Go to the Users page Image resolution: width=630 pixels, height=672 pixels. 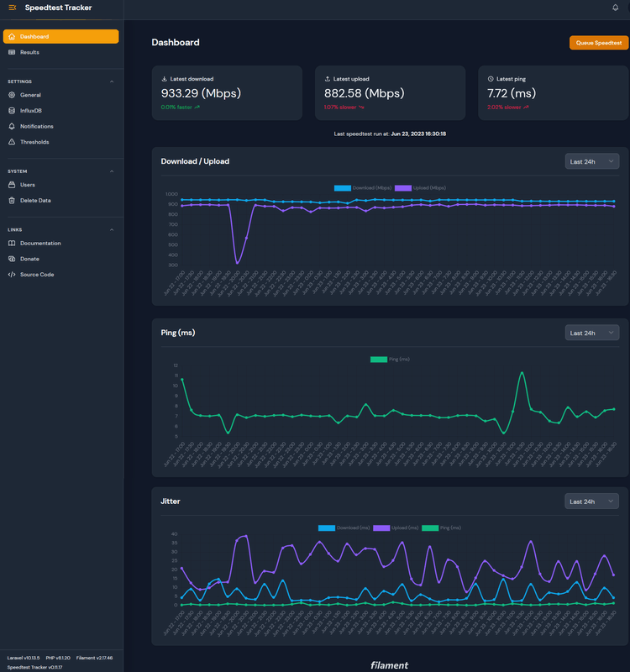click(28, 185)
